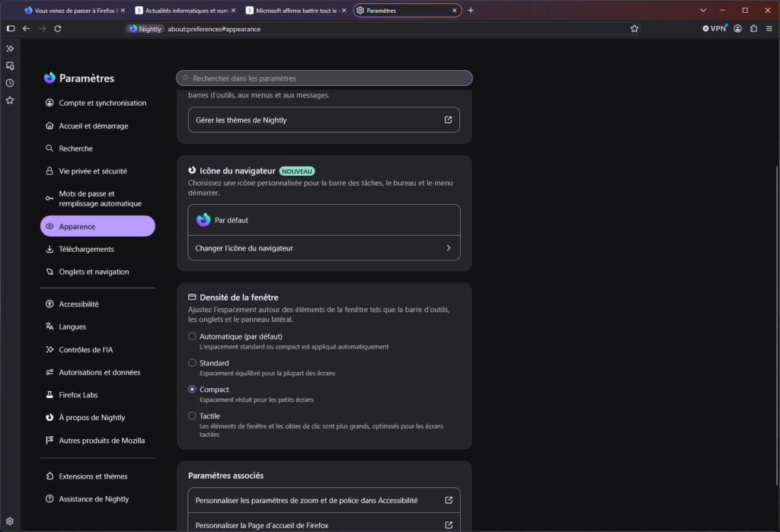
Task: Close the 'Microsoft affirme battre' tab
Action: tap(344, 11)
